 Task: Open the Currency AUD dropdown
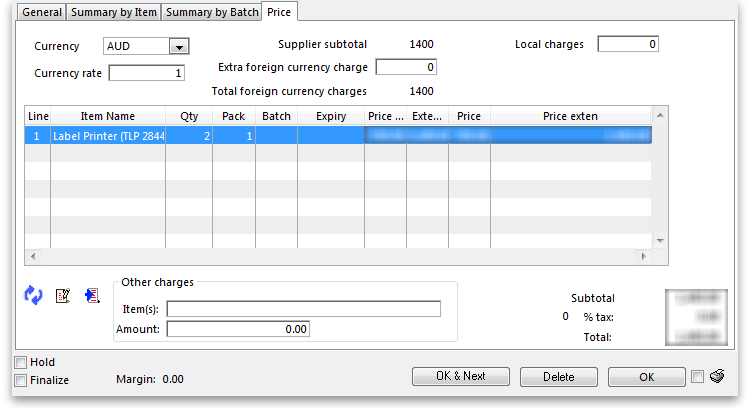coord(179,46)
